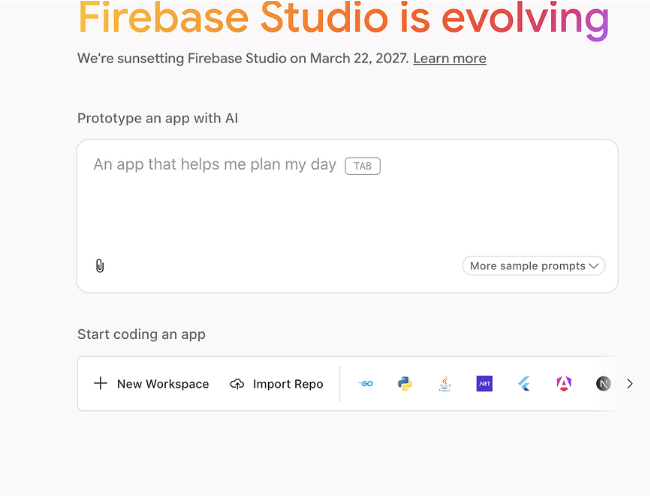This screenshot has width=650, height=496.
Task: Choose the Python template icon
Action: click(405, 384)
